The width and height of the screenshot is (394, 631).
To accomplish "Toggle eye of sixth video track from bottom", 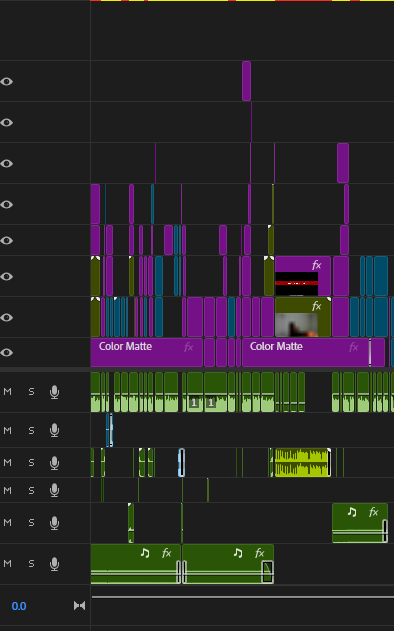I will click(6, 163).
